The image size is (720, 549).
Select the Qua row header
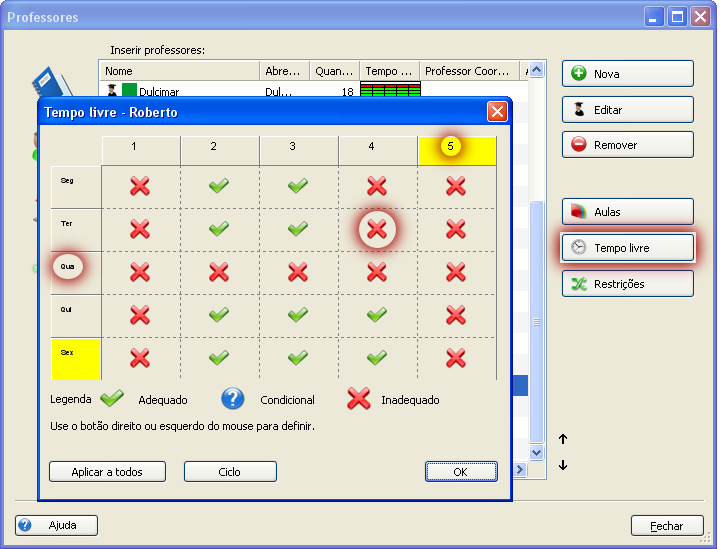69,268
